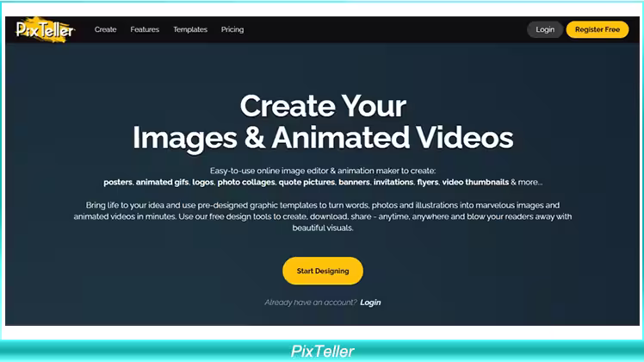Click 'banners' in the feature list
644x362 pixels.
click(354, 182)
